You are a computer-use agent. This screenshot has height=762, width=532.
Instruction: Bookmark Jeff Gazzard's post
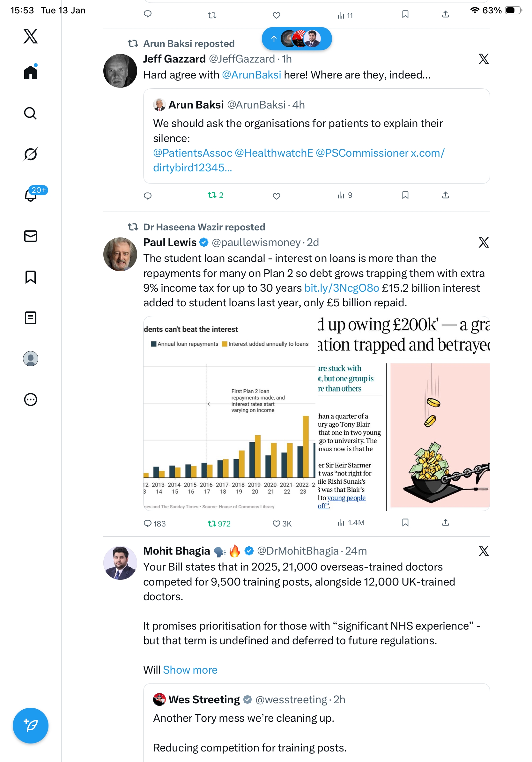[x=405, y=195]
